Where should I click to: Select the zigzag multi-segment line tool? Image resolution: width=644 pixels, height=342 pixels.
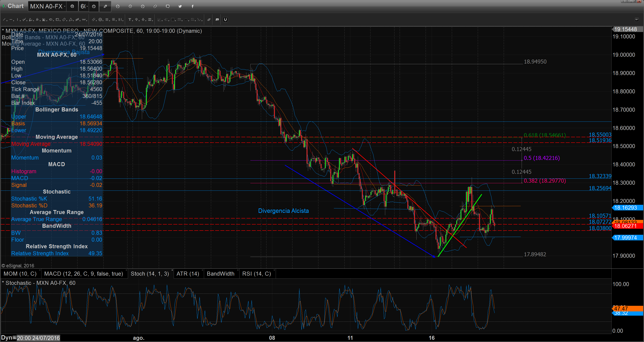click(24, 20)
